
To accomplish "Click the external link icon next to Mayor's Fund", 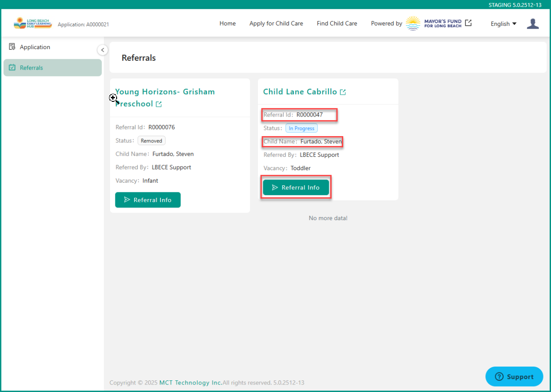I will [x=468, y=23].
